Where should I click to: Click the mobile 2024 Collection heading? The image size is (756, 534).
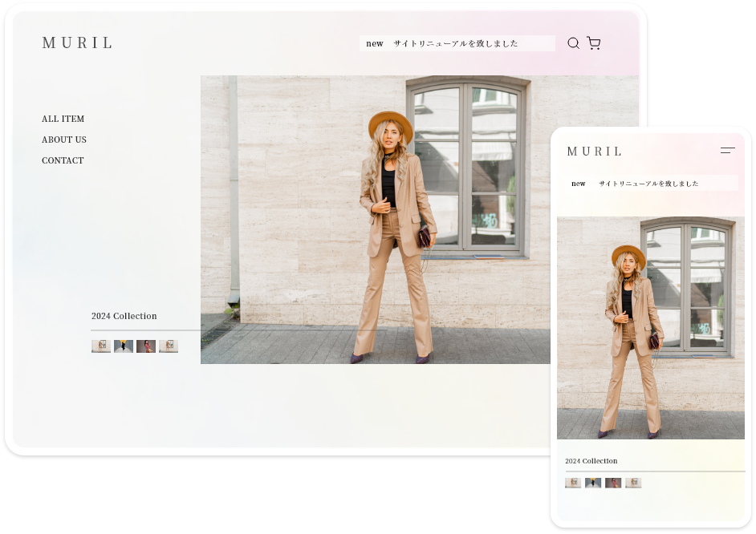tap(591, 461)
